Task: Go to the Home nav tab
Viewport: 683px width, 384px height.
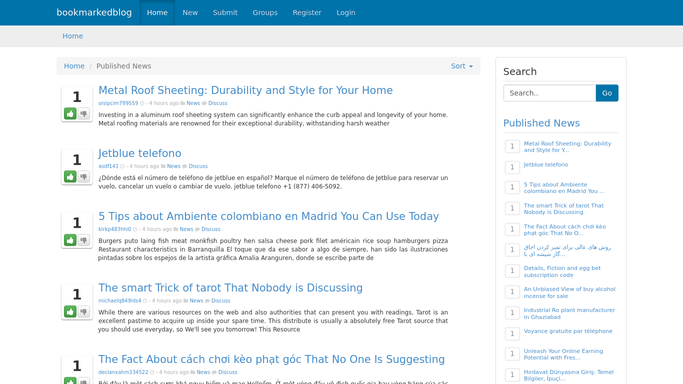Action: tap(157, 13)
